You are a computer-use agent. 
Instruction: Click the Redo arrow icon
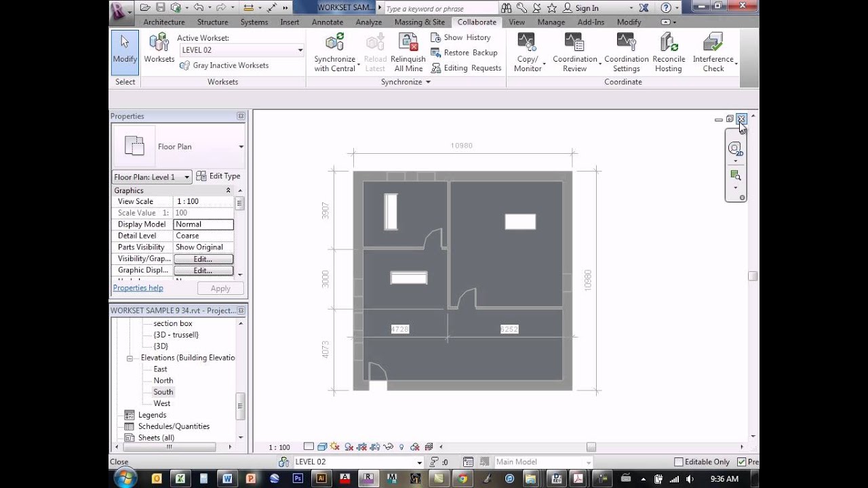tap(221, 7)
